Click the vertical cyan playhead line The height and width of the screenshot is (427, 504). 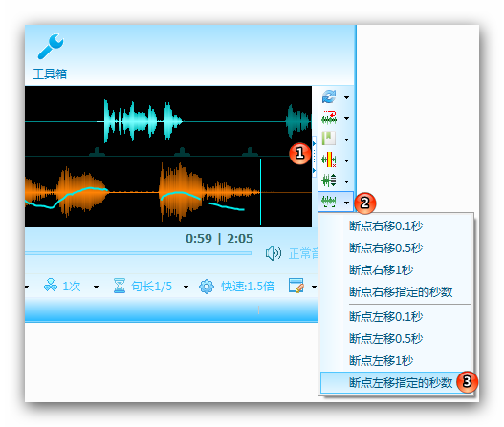260,192
